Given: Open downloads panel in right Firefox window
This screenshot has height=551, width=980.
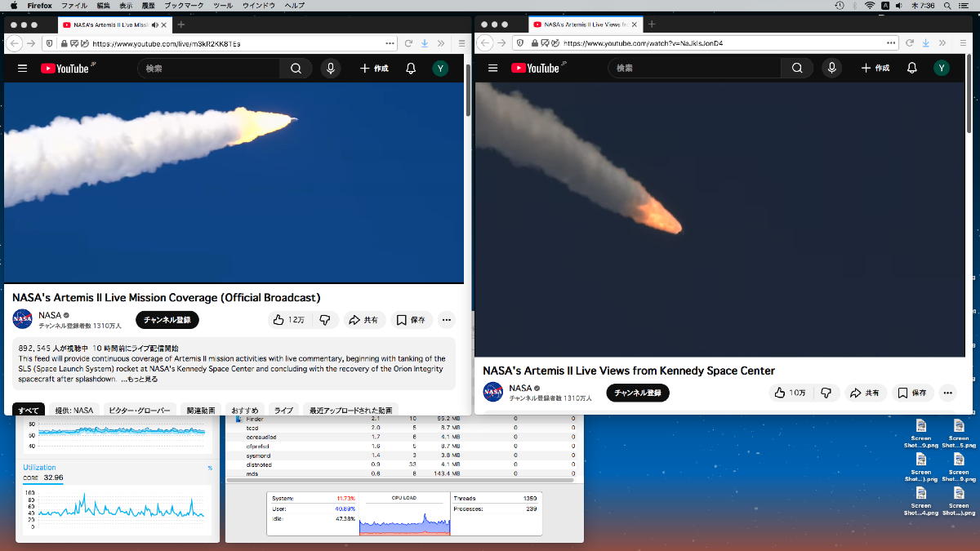Looking at the screenshot, I should pyautogui.click(x=927, y=42).
